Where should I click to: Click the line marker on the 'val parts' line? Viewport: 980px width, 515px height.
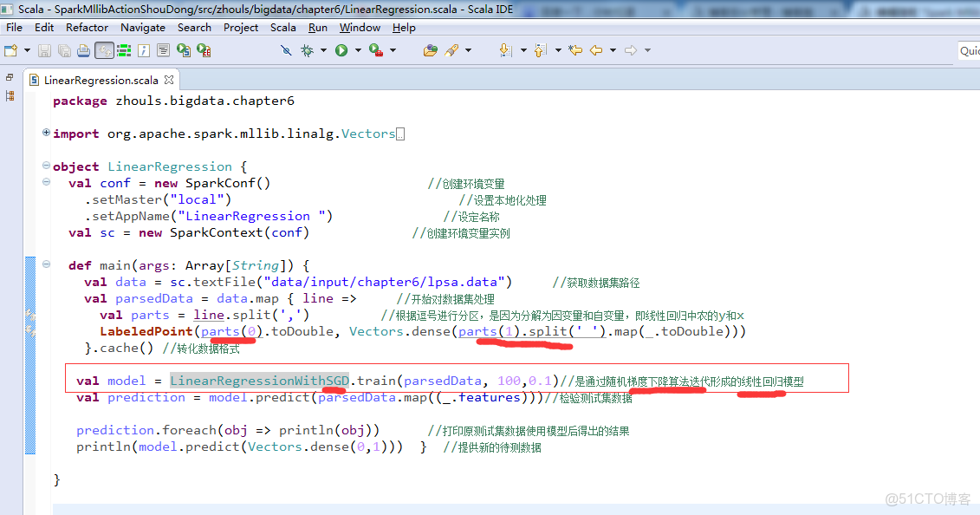pos(30,315)
